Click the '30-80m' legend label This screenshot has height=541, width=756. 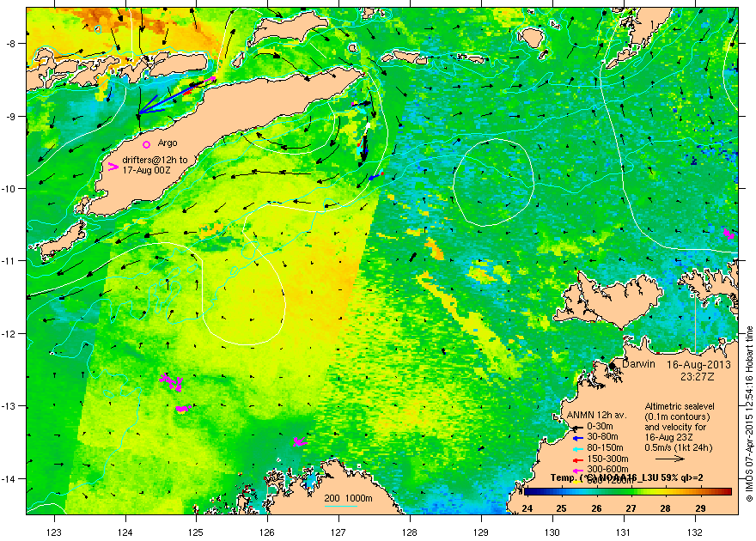coord(602,437)
